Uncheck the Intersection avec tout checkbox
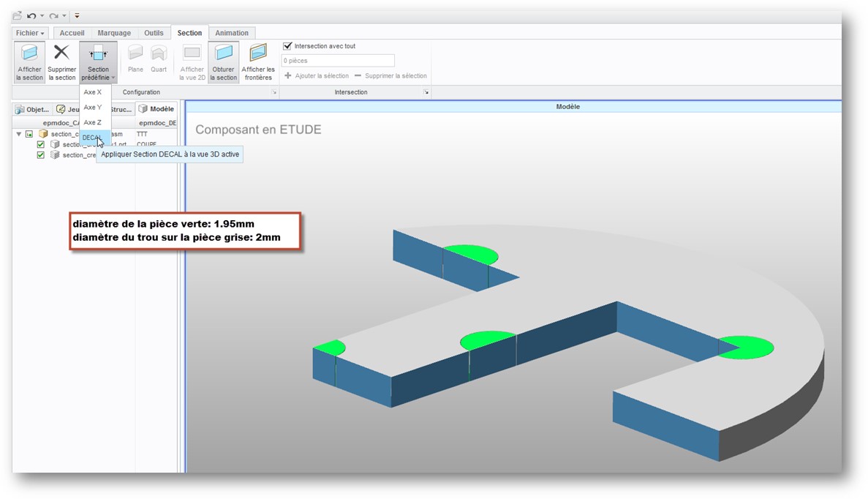Screen dimensions: 868x499 287,46
